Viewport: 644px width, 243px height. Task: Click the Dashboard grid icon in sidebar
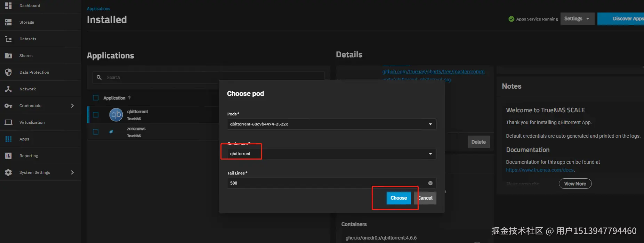pyautogui.click(x=8, y=6)
